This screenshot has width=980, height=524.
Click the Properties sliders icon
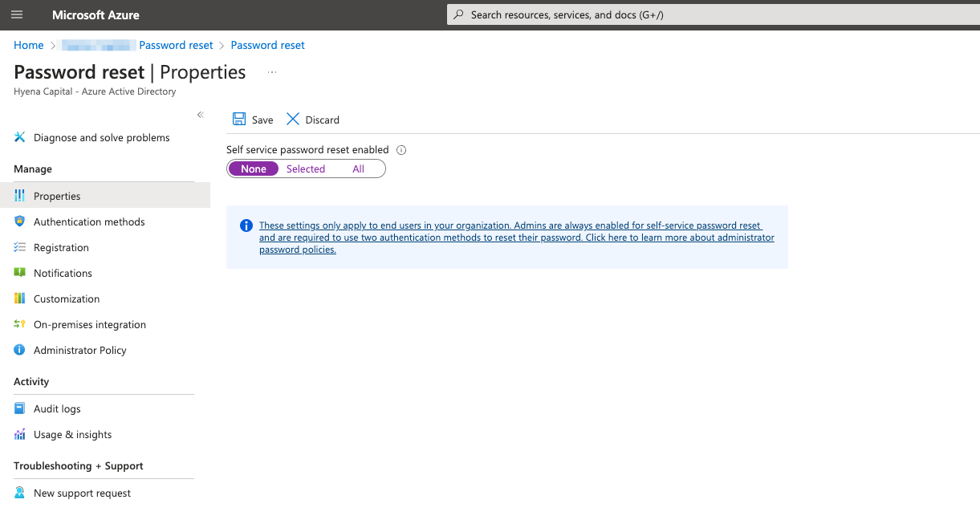click(x=20, y=196)
